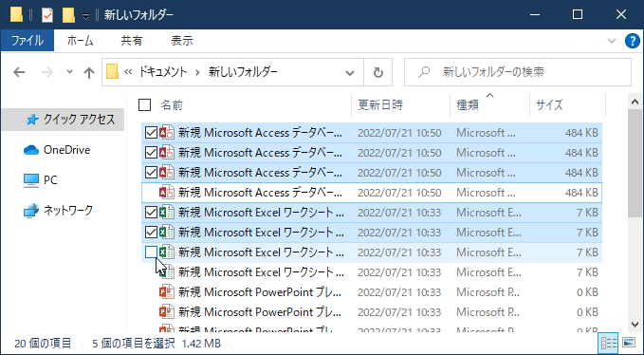Image resolution: width=644 pixels, height=355 pixels.
Task: Click the « chevron before ドキュメント
Action: point(128,72)
